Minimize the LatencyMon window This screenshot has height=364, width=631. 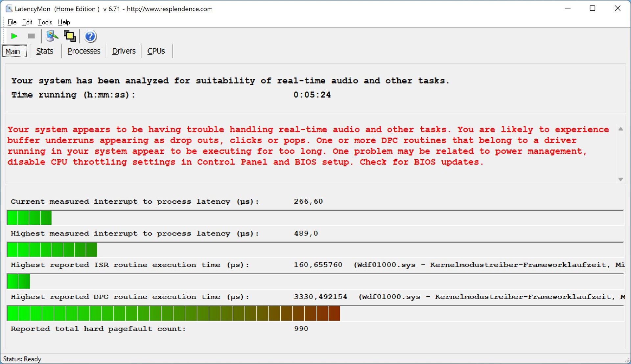(568, 9)
